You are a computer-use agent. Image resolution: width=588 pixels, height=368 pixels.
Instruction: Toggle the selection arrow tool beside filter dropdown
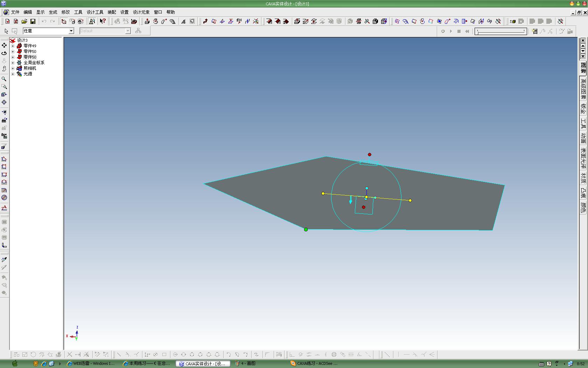[x=6, y=31]
